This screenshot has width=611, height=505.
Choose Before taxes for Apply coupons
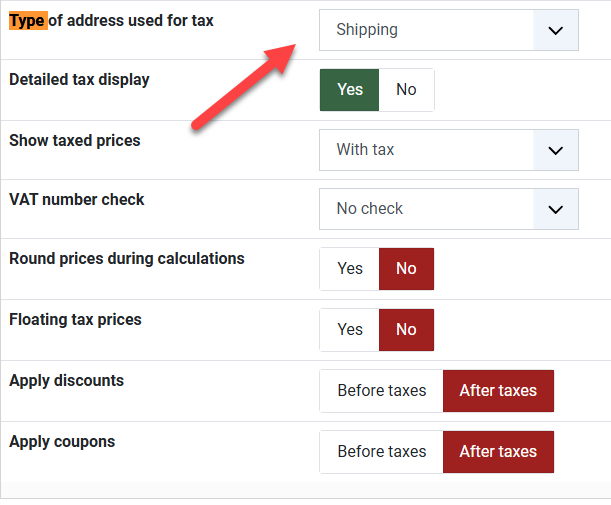point(382,452)
